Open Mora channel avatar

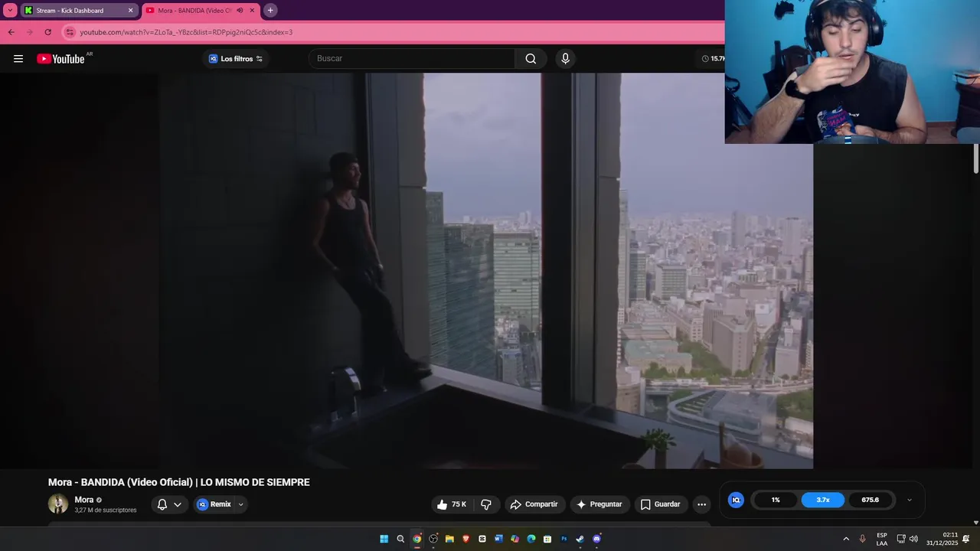(x=58, y=504)
